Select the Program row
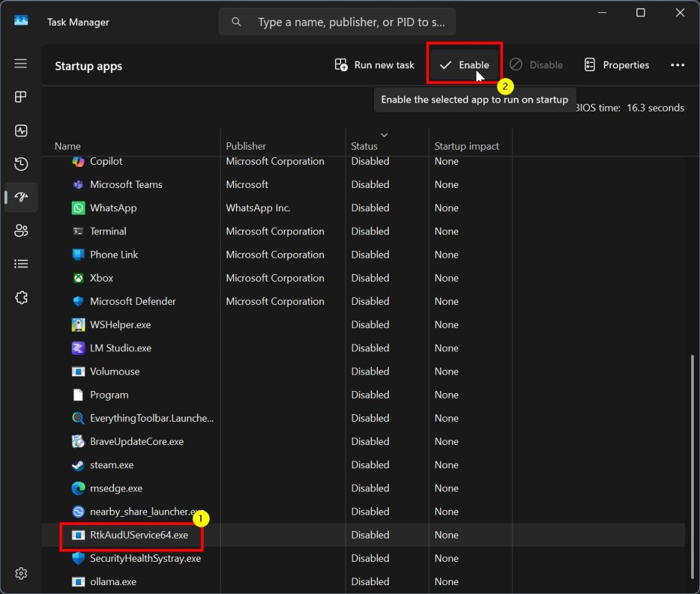The height and width of the screenshot is (594, 700). pyautogui.click(x=364, y=395)
